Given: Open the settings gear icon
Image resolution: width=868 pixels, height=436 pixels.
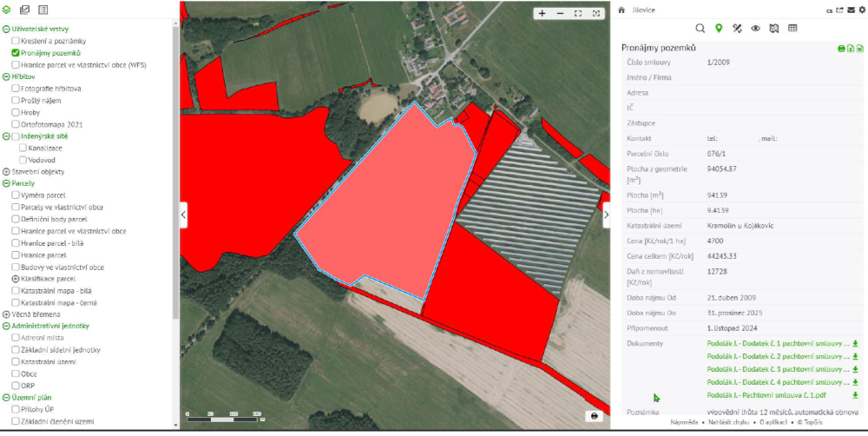Looking at the screenshot, I should coord(862,10).
